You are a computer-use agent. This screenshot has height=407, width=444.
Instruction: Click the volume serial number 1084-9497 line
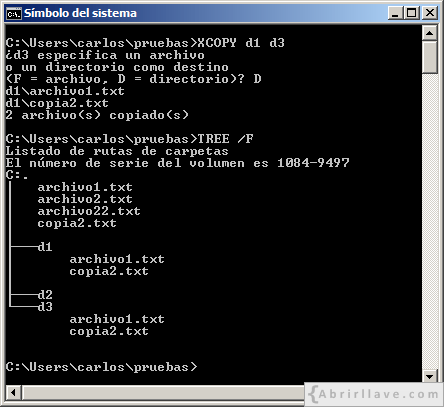coord(177,163)
